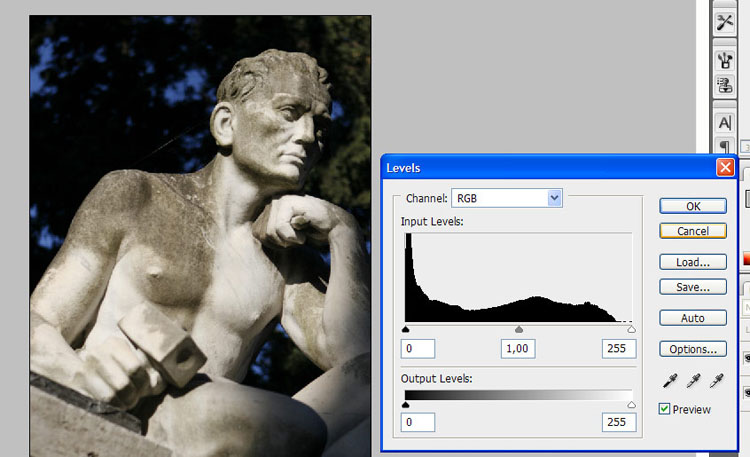This screenshot has width=750, height=457.
Task: Open the Options... dialog
Action: (x=693, y=349)
